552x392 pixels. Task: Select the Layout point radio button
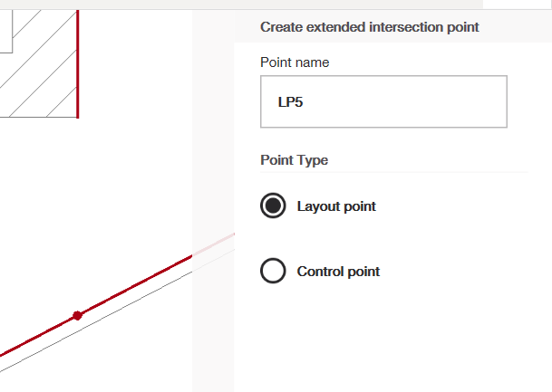pos(273,206)
